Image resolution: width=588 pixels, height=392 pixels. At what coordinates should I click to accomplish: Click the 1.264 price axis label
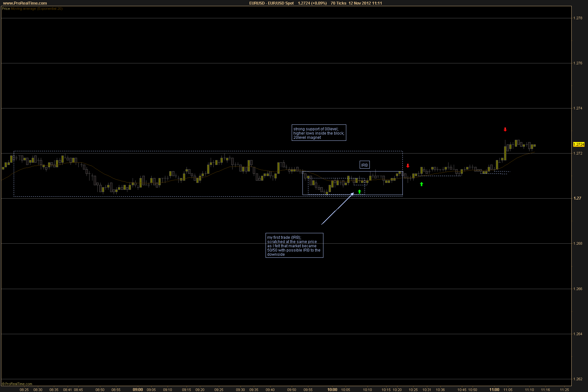coord(578,334)
